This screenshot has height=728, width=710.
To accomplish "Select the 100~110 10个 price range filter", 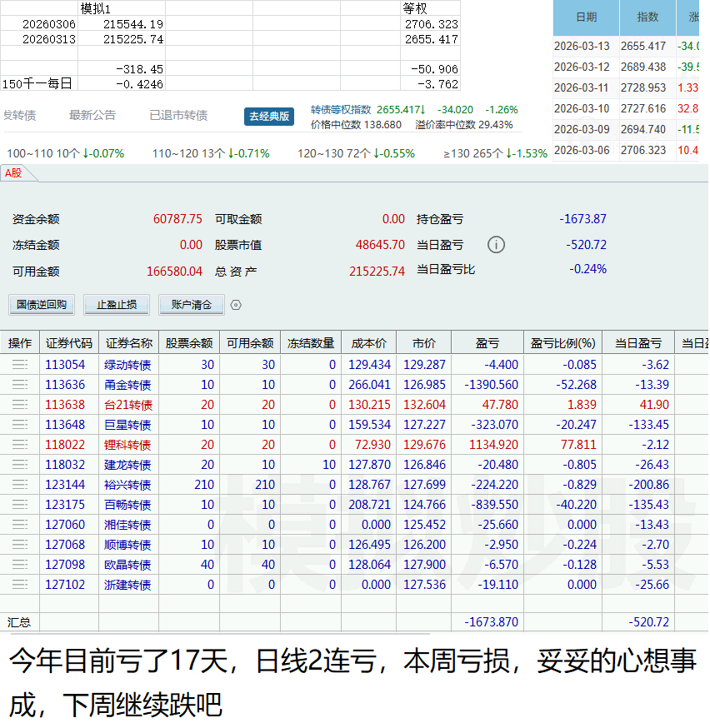I will (66, 153).
